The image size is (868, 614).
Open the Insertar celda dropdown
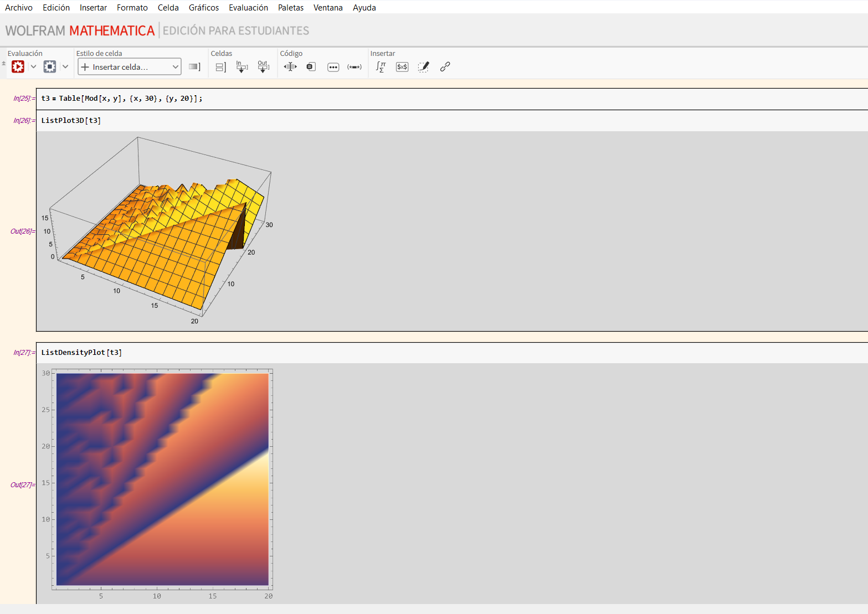click(130, 67)
